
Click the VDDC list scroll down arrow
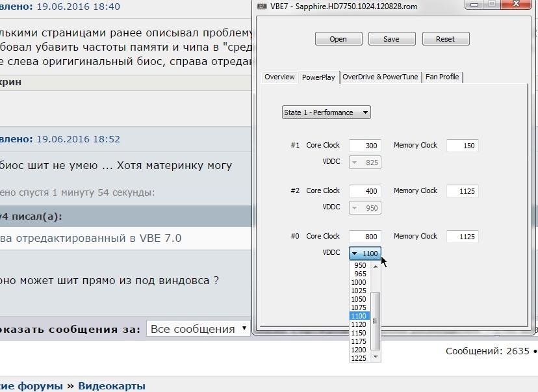376,357
